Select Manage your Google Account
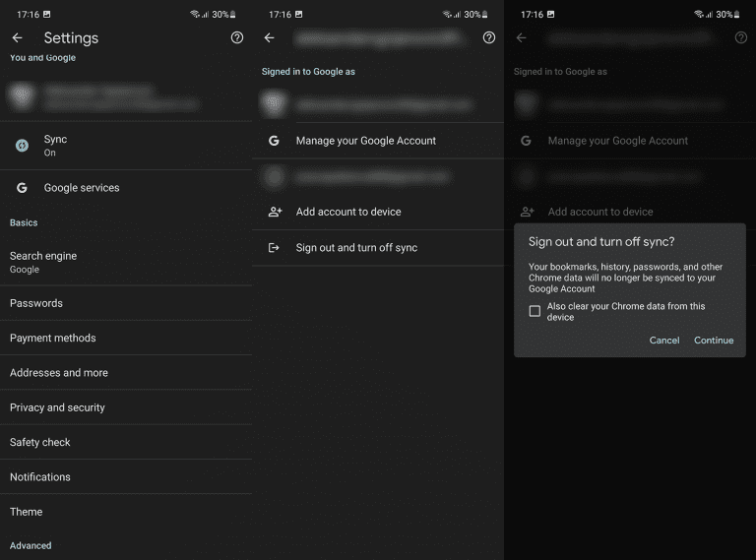This screenshot has width=756, height=560. (378, 140)
